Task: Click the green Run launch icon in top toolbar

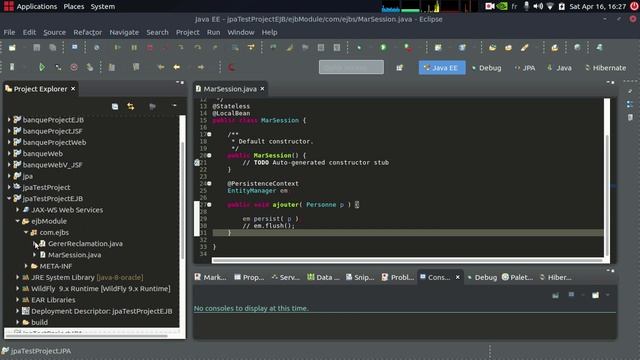Action: click(383, 48)
